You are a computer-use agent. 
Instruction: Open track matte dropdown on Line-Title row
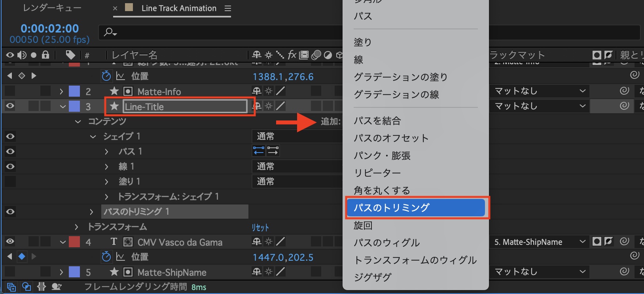point(540,106)
